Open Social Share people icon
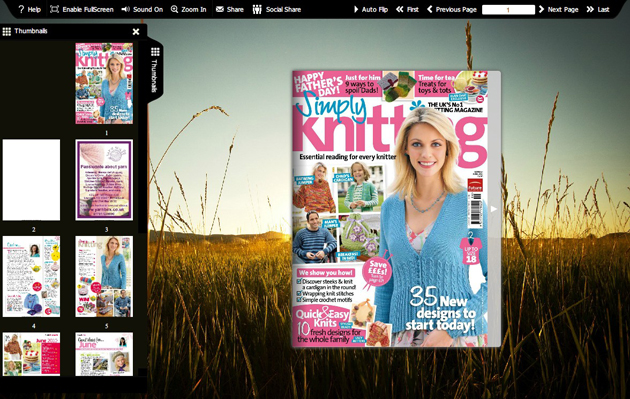Image resolution: width=630 pixels, height=399 pixels. (x=257, y=9)
